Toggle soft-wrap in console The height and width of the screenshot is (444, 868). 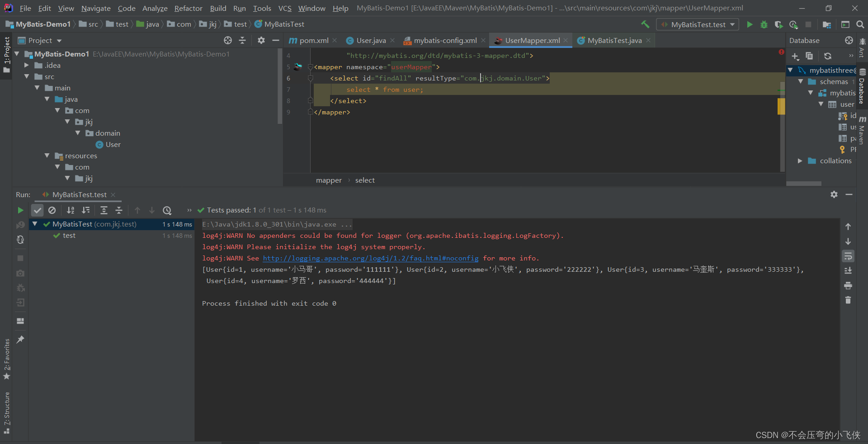point(848,256)
